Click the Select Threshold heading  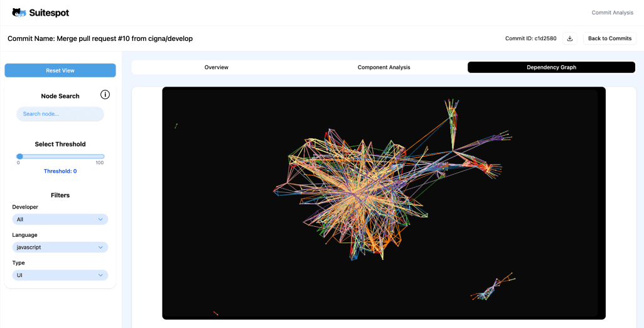pyautogui.click(x=60, y=145)
